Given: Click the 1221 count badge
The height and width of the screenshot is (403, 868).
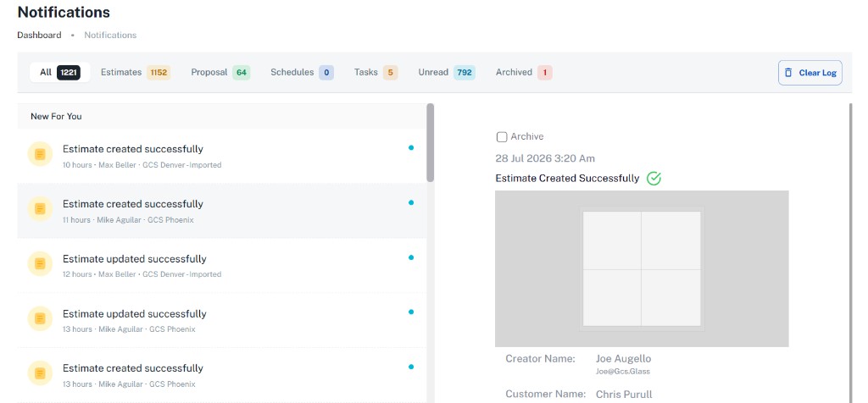Looking at the screenshot, I should pyautogui.click(x=69, y=73).
